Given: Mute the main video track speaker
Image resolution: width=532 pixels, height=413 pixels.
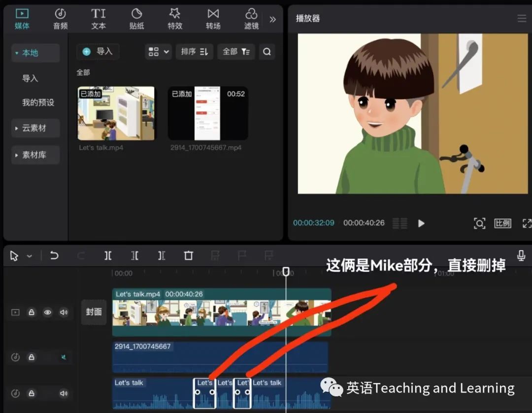Looking at the screenshot, I should pyautogui.click(x=64, y=312).
